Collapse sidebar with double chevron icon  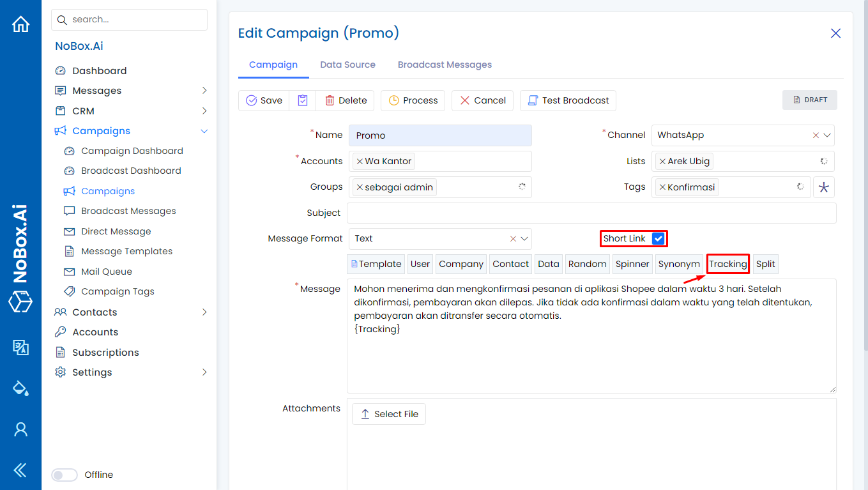(x=21, y=470)
